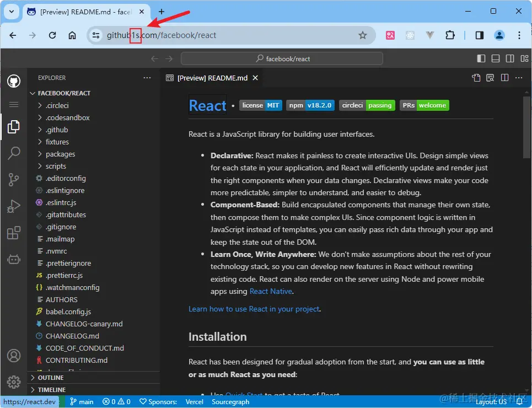Click the main branch indicator
532x408 pixels.
[82, 401]
